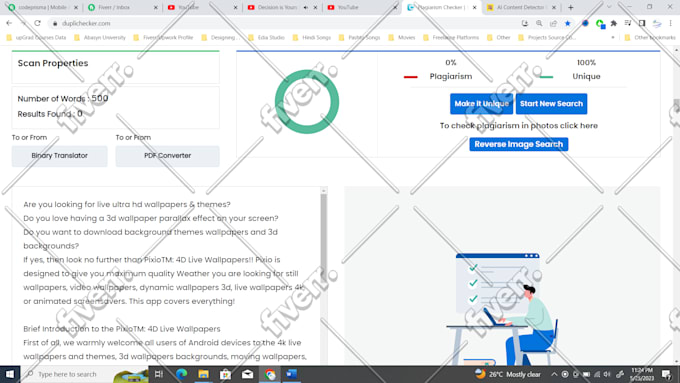Open File Explorer from the taskbar
The image size is (680, 383).
[203, 374]
